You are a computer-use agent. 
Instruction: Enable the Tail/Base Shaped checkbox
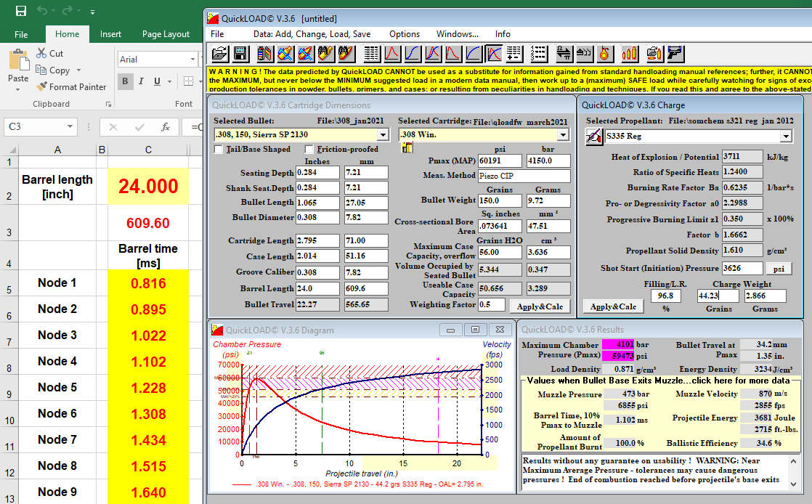[x=219, y=149]
